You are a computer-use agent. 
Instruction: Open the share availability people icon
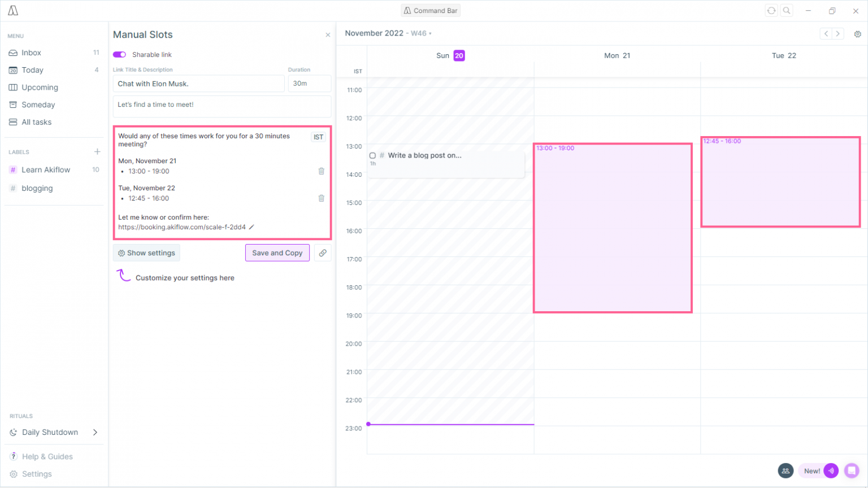785,470
